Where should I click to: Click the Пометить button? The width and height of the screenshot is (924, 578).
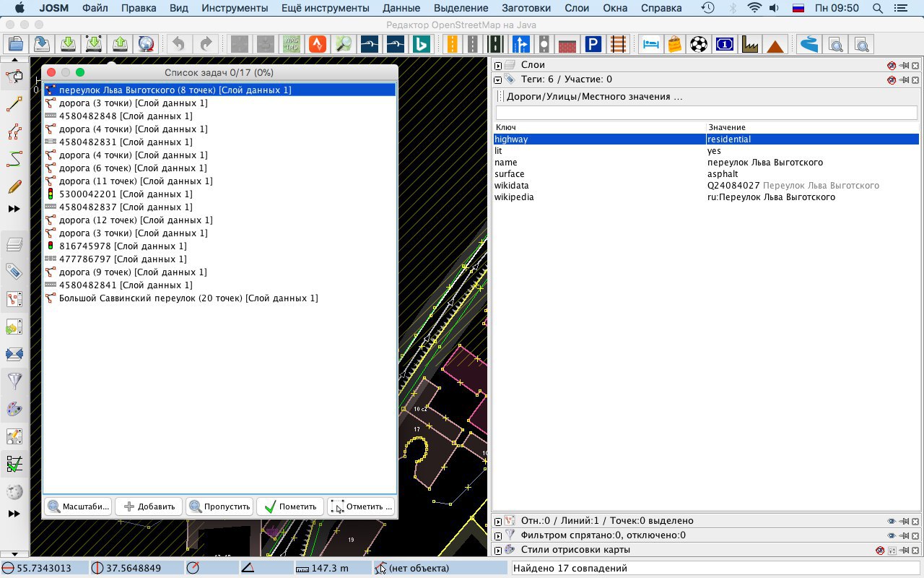coord(290,506)
